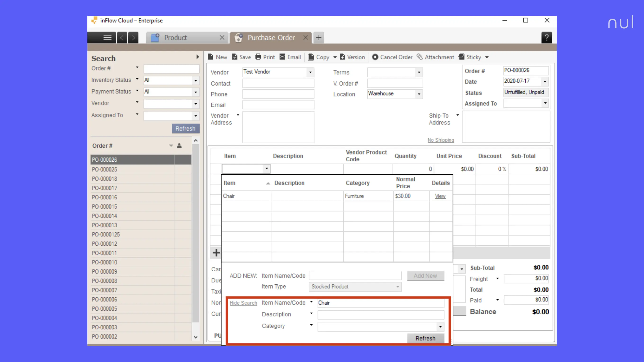Open the Category search dropdown
644x362 pixels.
440,327
